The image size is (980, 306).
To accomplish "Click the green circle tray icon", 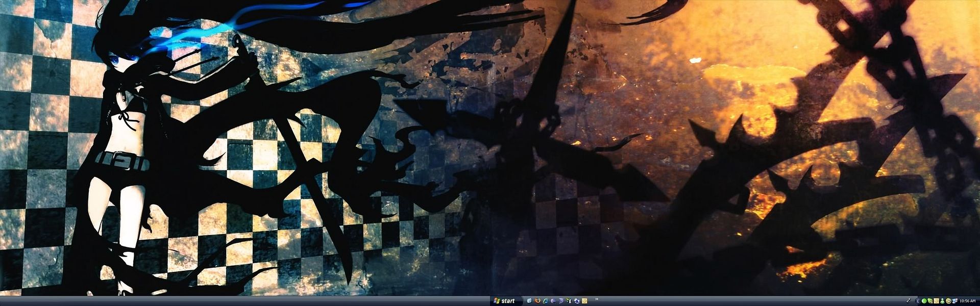I will (924, 301).
